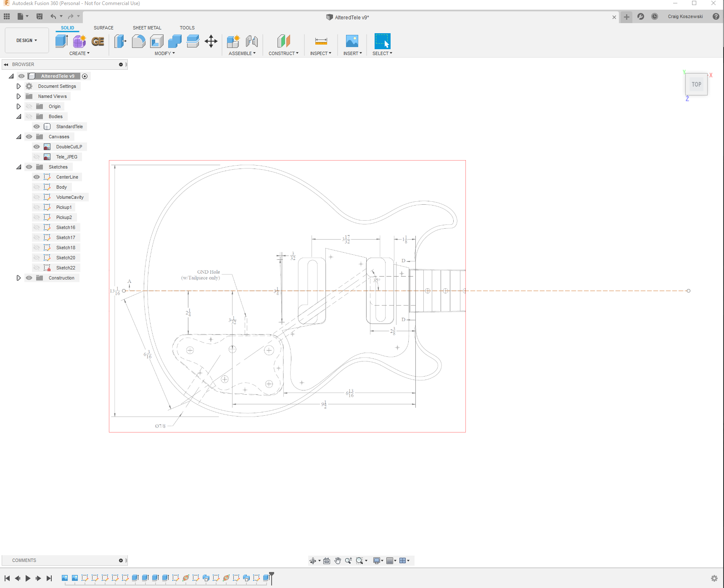The image size is (724, 588).
Task: Select the Fillet tool in Modify
Action: 139,41
